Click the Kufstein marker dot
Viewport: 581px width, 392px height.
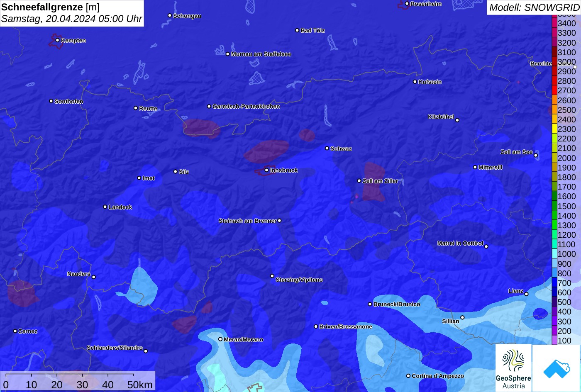415,82
